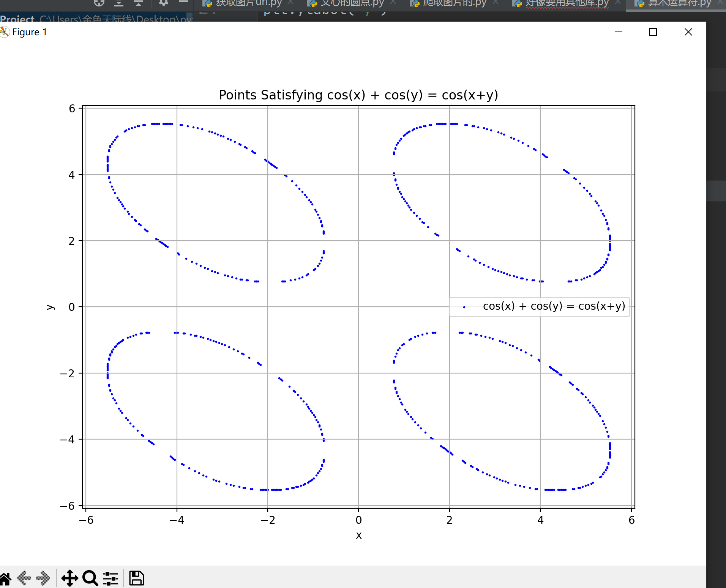Save the figure with the floppy disk icon

tap(136, 579)
